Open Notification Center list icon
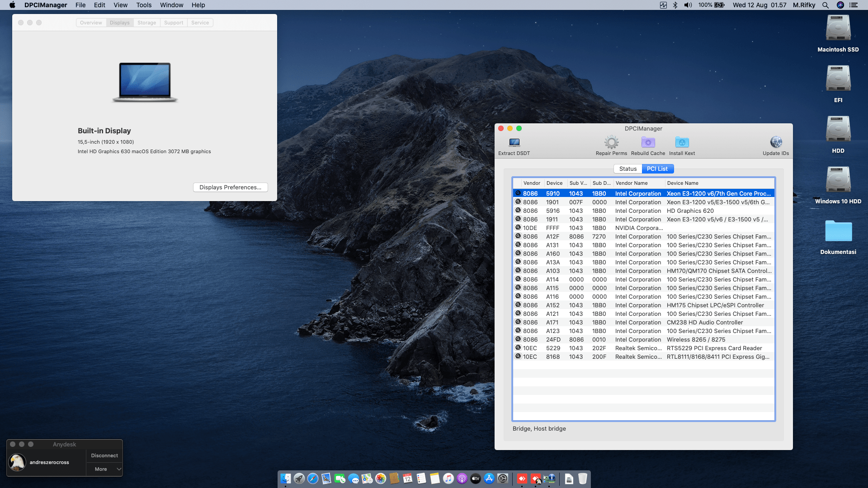 point(853,5)
